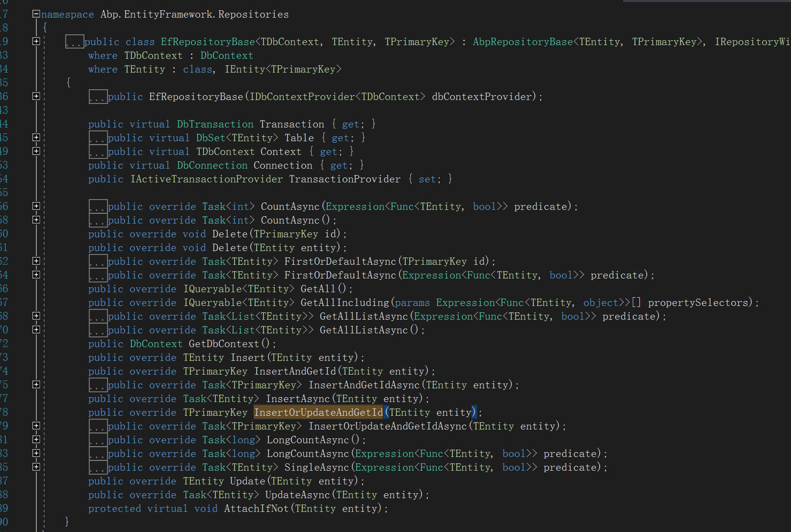Click the 'TransactionProvider' property name
This screenshot has height=532, width=791.
[x=344, y=179]
